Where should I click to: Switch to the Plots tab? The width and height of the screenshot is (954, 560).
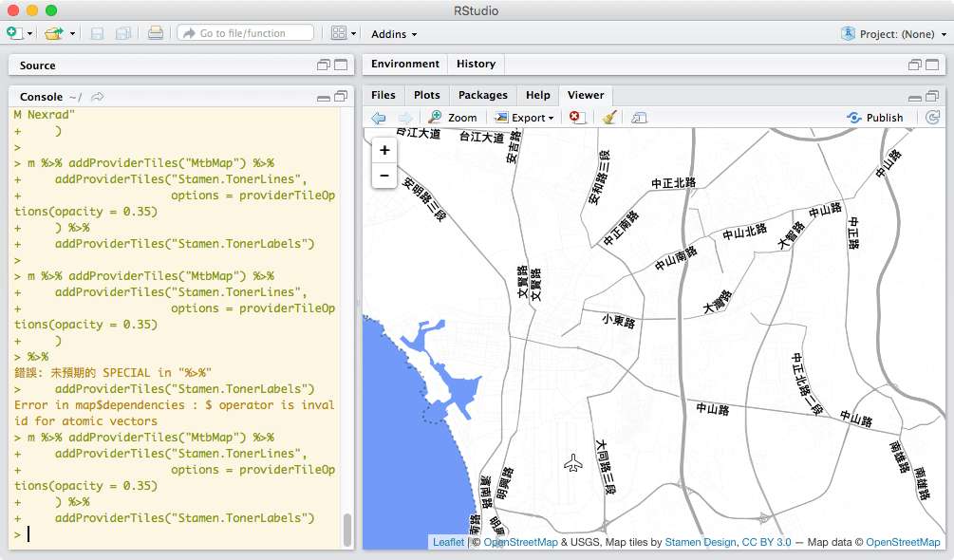[427, 95]
